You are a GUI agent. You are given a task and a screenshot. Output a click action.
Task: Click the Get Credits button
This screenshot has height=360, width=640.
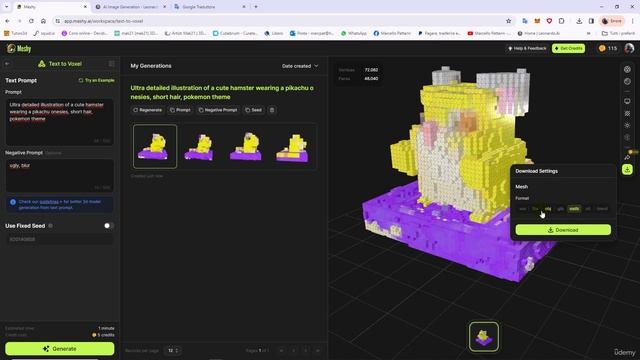569,49
